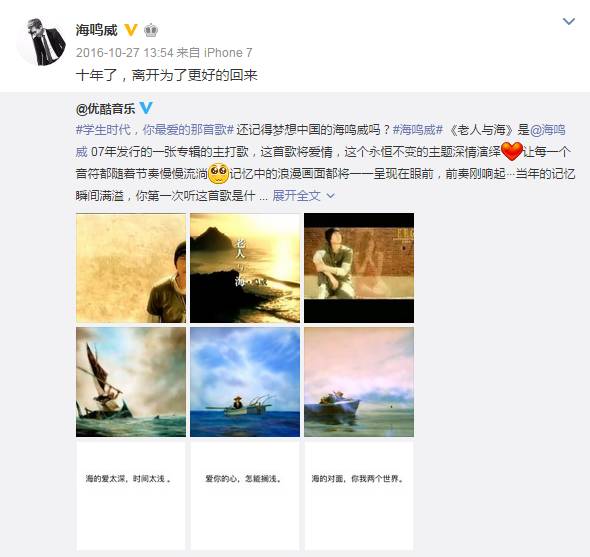Click the gold verified V badge

131,30
